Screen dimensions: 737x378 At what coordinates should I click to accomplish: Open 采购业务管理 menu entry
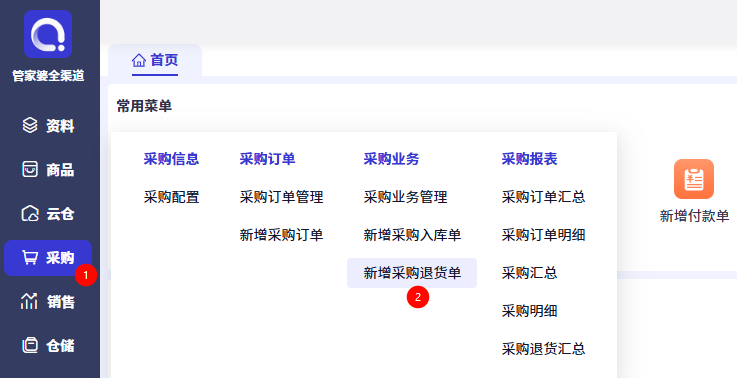pos(405,197)
